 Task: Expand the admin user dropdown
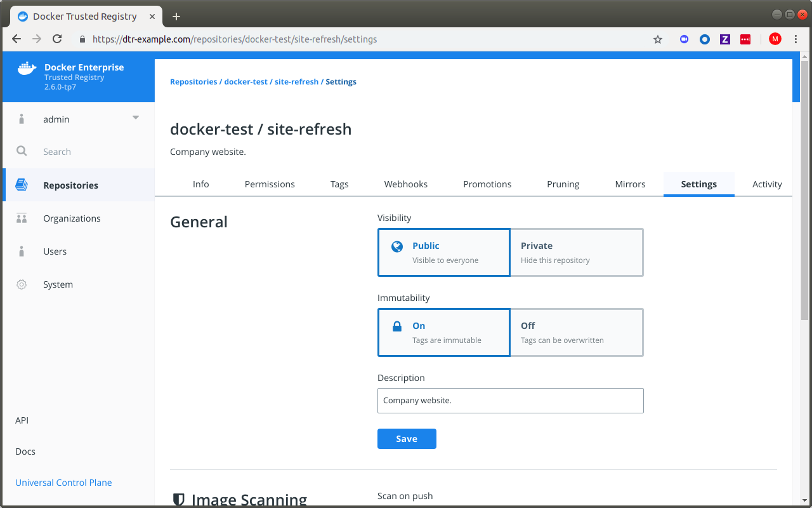pyautogui.click(x=135, y=118)
